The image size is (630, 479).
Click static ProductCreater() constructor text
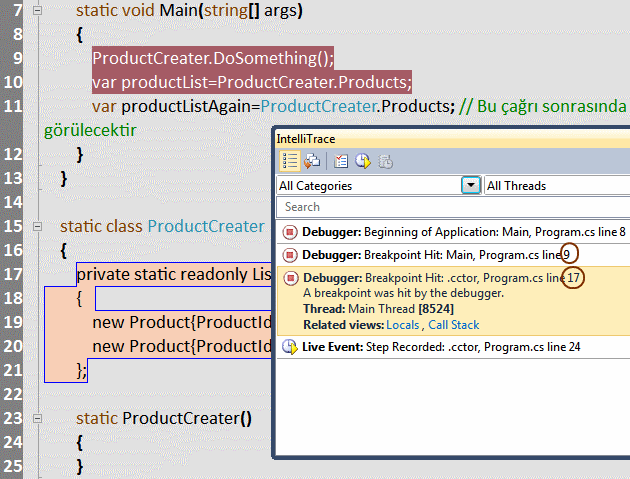(x=164, y=419)
